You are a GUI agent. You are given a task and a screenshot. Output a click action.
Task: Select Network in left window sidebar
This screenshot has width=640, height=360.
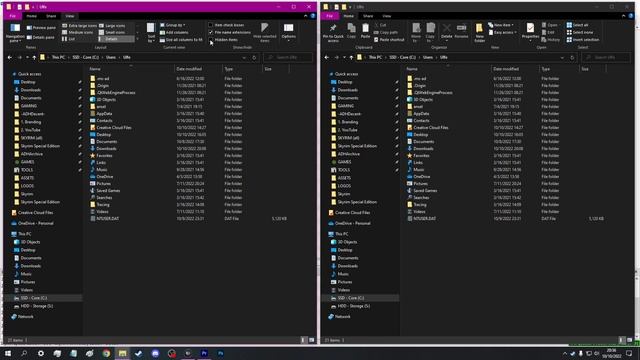pyautogui.click(x=22, y=316)
